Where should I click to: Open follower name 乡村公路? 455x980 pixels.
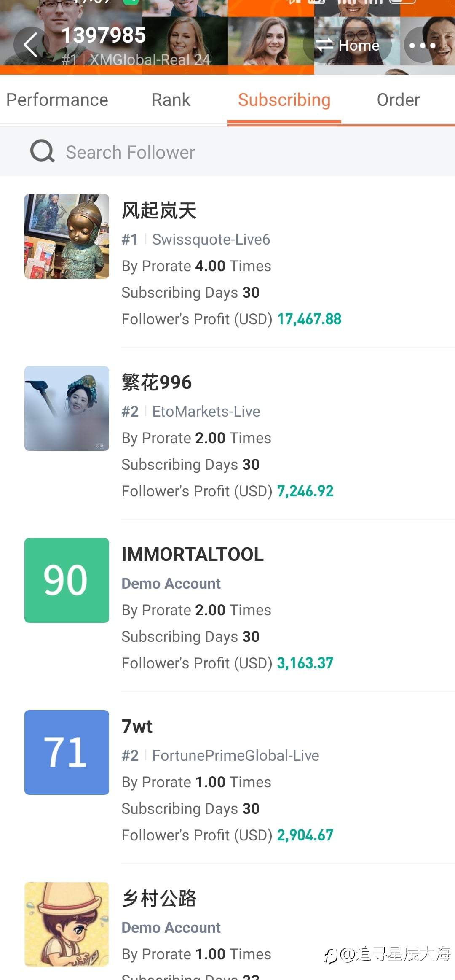pos(159,899)
